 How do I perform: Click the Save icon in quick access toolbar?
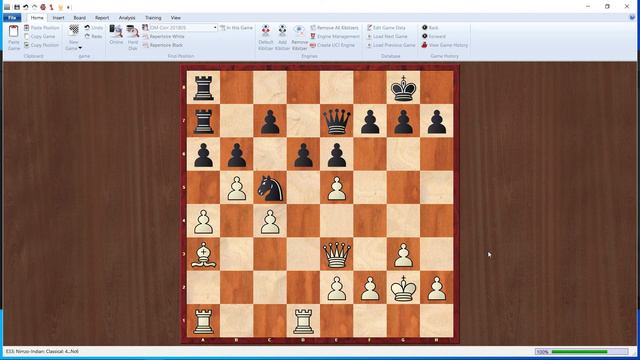tap(17, 7)
